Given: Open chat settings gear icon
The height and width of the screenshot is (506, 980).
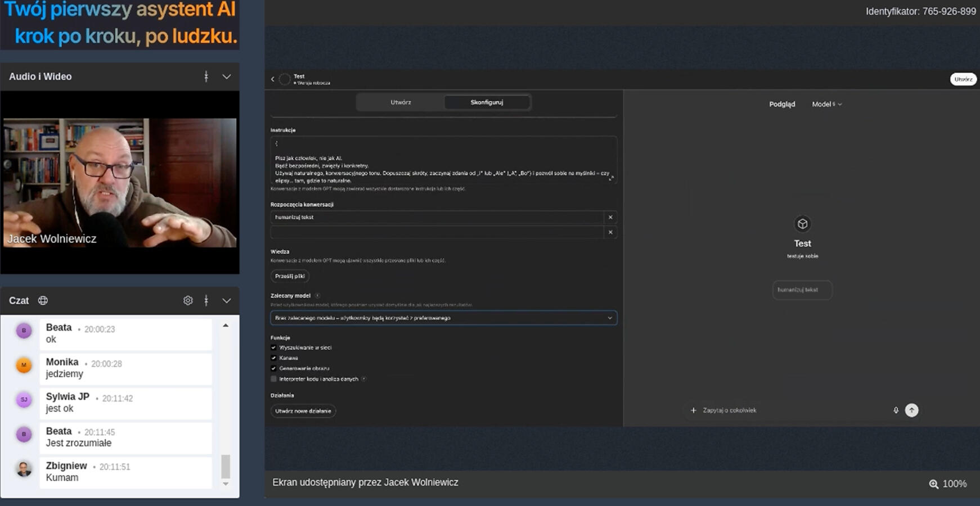Looking at the screenshot, I should pyautogui.click(x=188, y=301).
